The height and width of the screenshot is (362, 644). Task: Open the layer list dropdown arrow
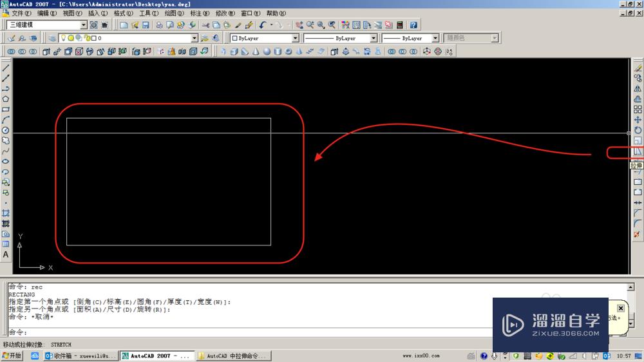(x=194, y=38)
